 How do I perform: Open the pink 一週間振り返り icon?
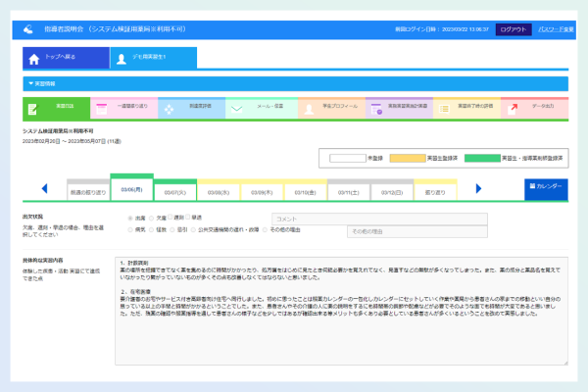(x=100, y=108)
